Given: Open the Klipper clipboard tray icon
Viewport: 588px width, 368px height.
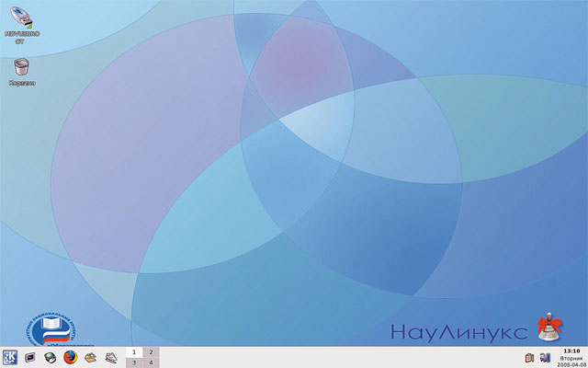Looking at the screenshot, I should (x=529, y=358).
